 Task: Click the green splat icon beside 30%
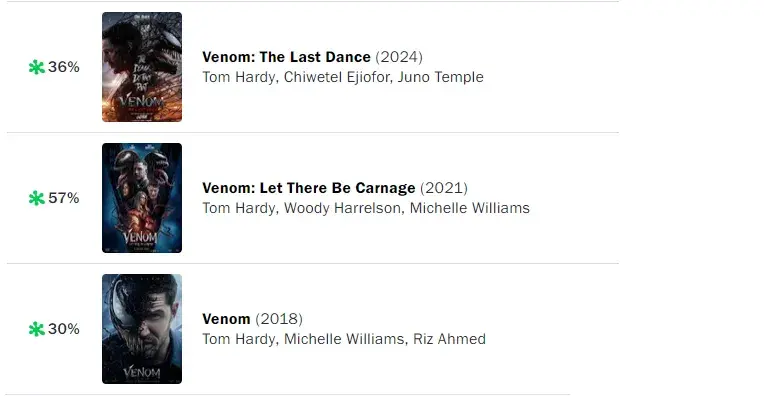coord(37,329)
